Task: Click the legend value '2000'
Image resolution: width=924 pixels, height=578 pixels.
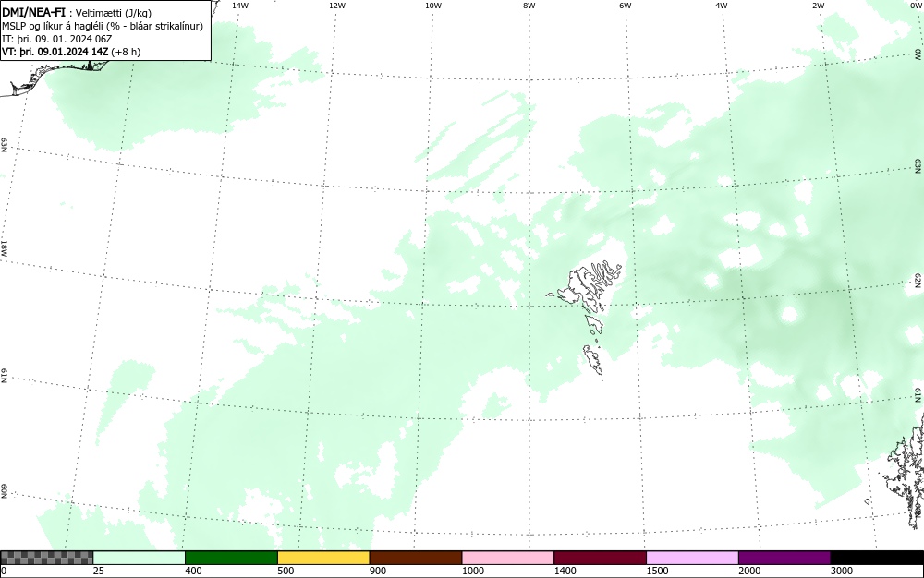Action: point(749,571)
